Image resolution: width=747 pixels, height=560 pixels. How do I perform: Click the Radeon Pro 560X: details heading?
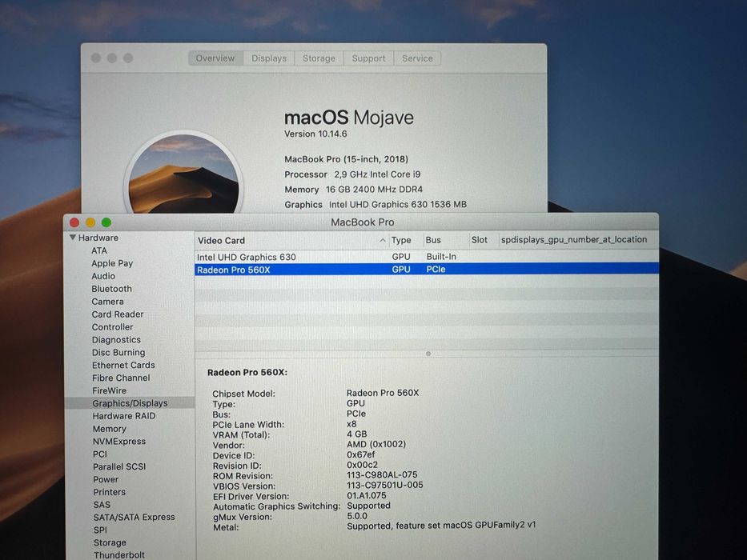247,372
